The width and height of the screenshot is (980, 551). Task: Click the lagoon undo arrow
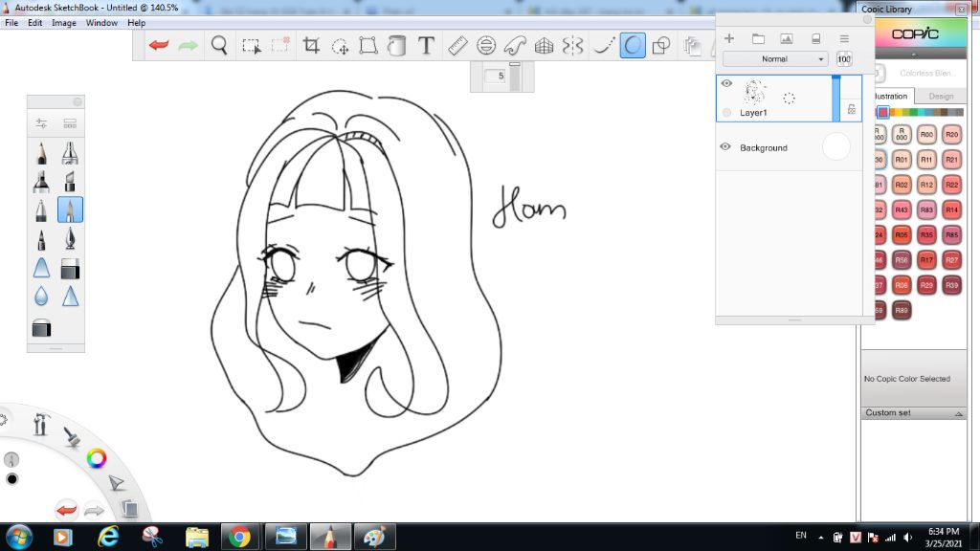66,510
